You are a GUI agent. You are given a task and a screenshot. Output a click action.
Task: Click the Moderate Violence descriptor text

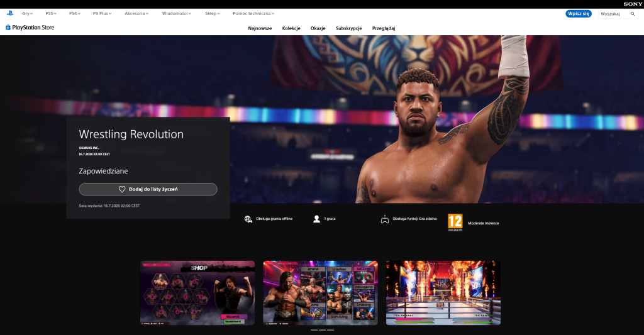tap(484, 223)
